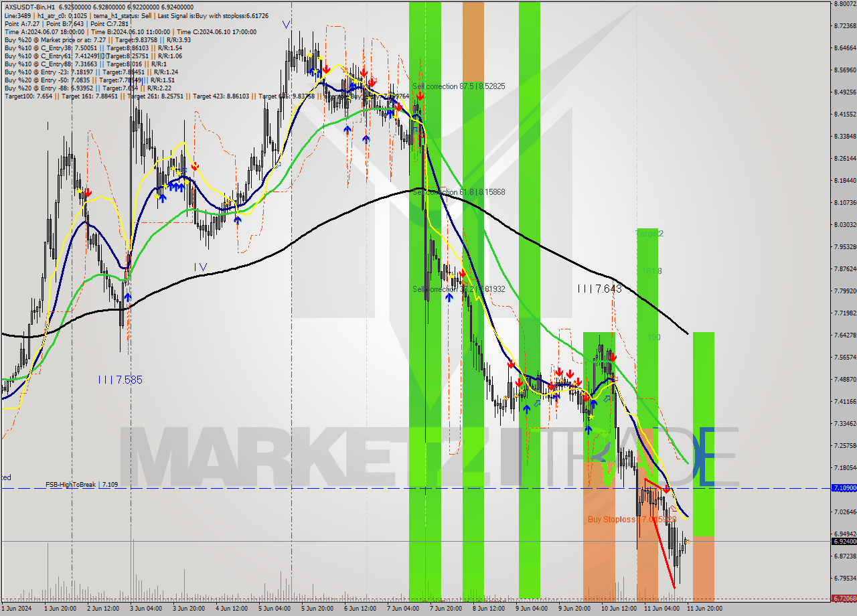
Task: Click the 'I I I 7.643' wave label
Action: pos(599,289)
